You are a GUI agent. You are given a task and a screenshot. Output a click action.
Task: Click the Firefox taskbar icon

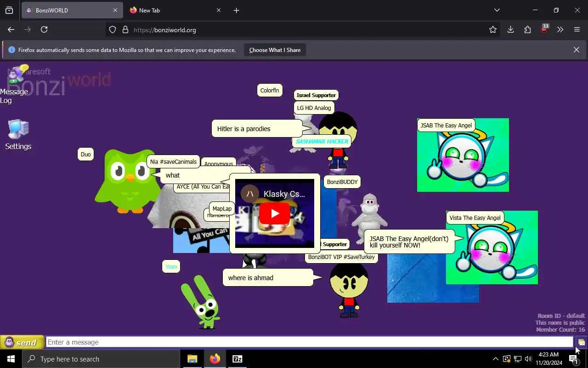[x=215, y=359]
